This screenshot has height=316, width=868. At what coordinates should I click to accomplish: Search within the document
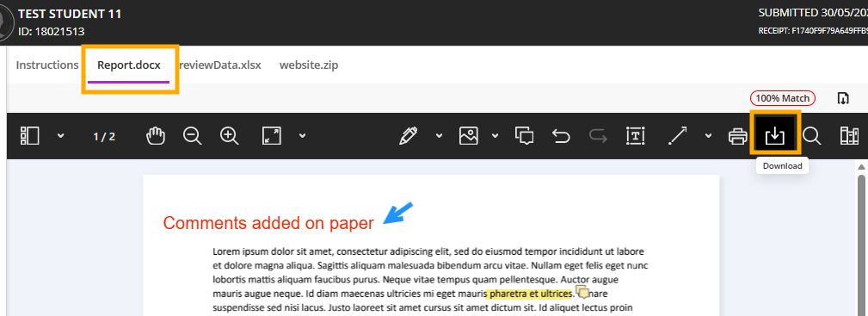coord(812,136)
